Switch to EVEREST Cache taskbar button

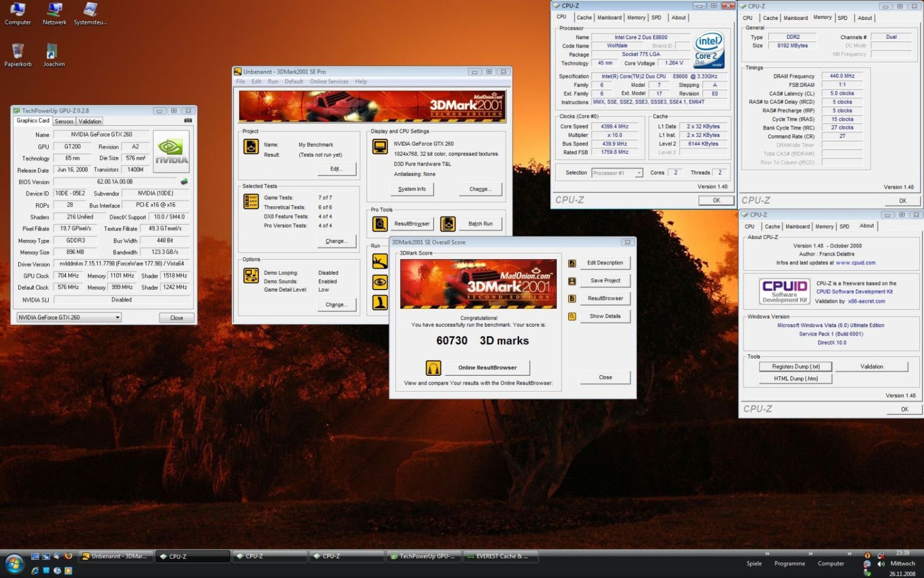[x=501, y=557]
